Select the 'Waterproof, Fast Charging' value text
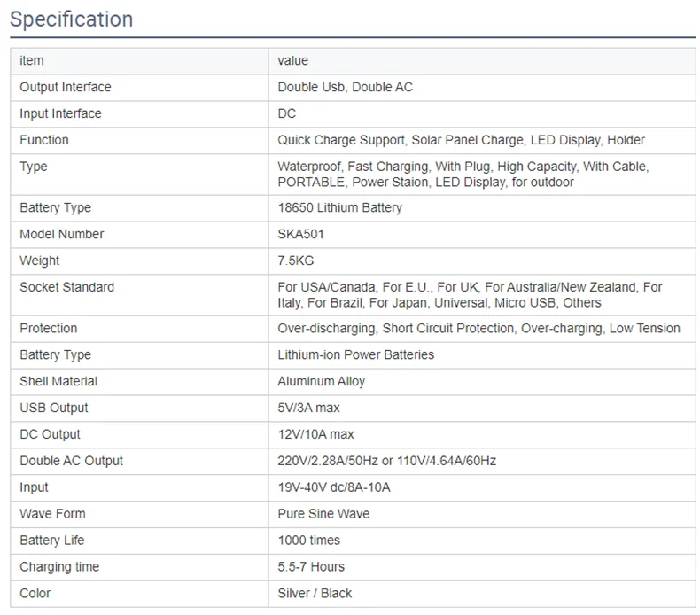Viewport: 700px width, 615px height. 353,167
